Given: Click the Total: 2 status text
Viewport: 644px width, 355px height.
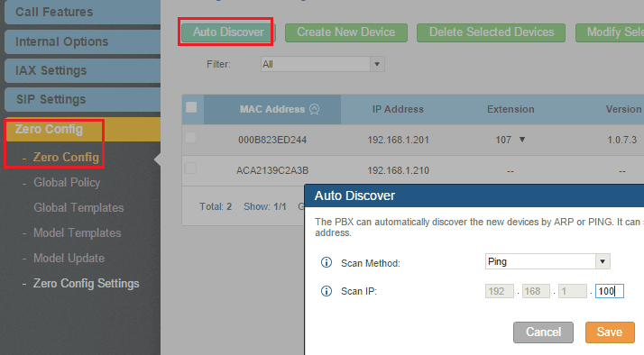Looking at the screenshot, I should pyautogui.click(x=216, y=206).
